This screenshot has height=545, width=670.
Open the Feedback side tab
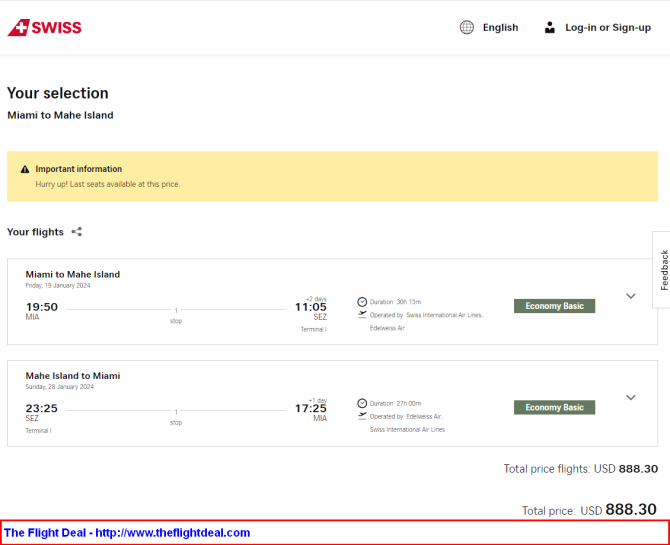click(662, 270)
